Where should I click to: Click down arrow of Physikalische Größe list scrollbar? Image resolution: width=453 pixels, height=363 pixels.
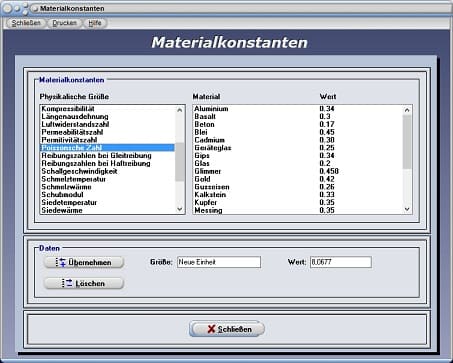180,209
